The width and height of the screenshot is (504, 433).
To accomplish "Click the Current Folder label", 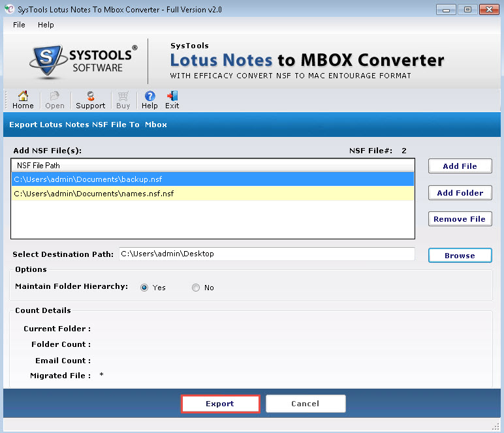I will [x=57, y=329].
